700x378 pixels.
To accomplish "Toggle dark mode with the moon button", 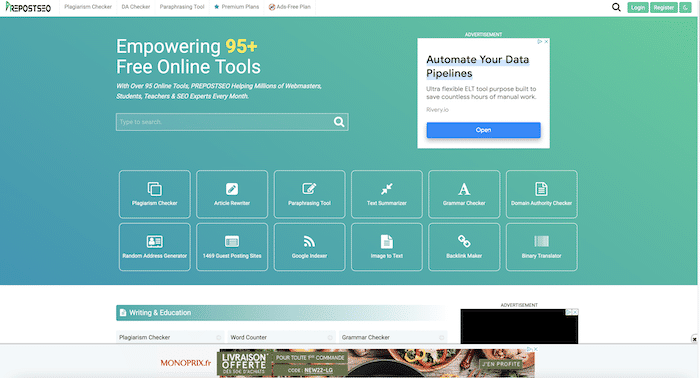I will click(x=685, y=8).
